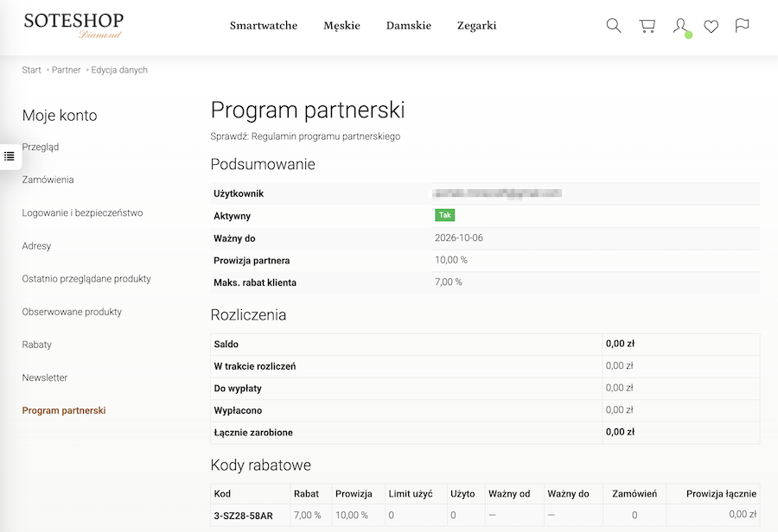Open the wishlist heart icon

coord(711,26)
